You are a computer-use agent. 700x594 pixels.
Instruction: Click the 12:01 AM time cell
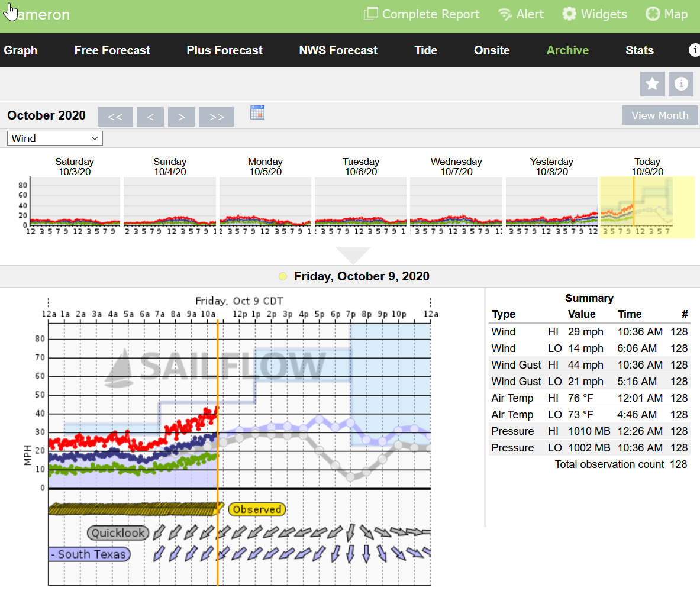[x=640, y=398]
